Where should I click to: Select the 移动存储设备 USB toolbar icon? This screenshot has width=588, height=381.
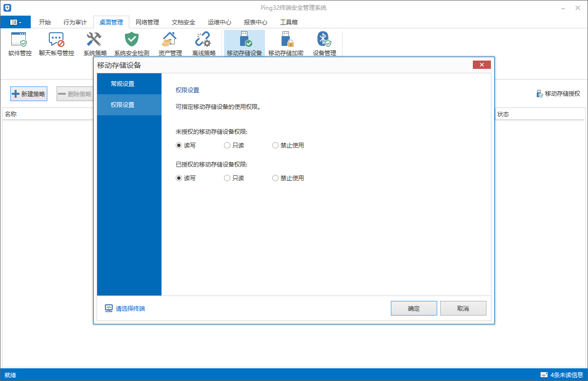244,44
